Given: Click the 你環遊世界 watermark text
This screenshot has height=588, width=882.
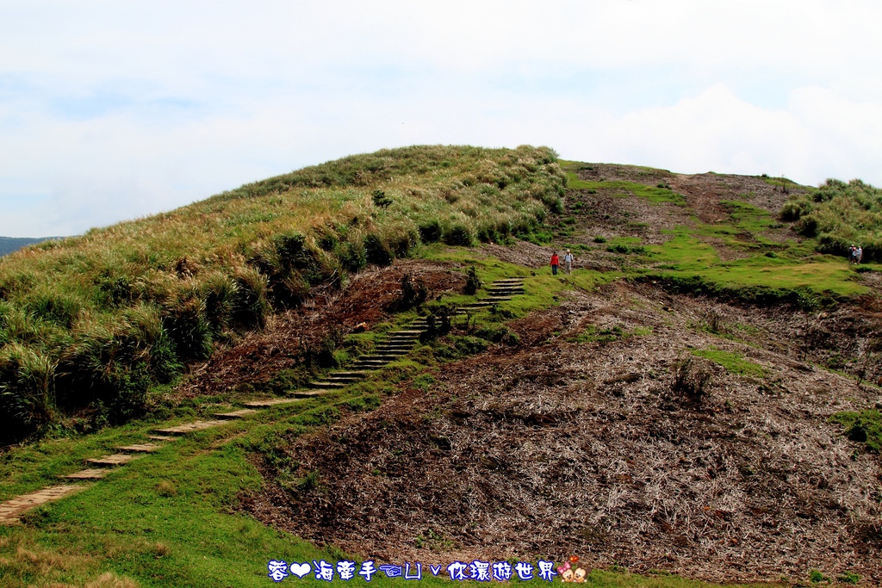Looking at the screenshot, I should tap(501, 570).
